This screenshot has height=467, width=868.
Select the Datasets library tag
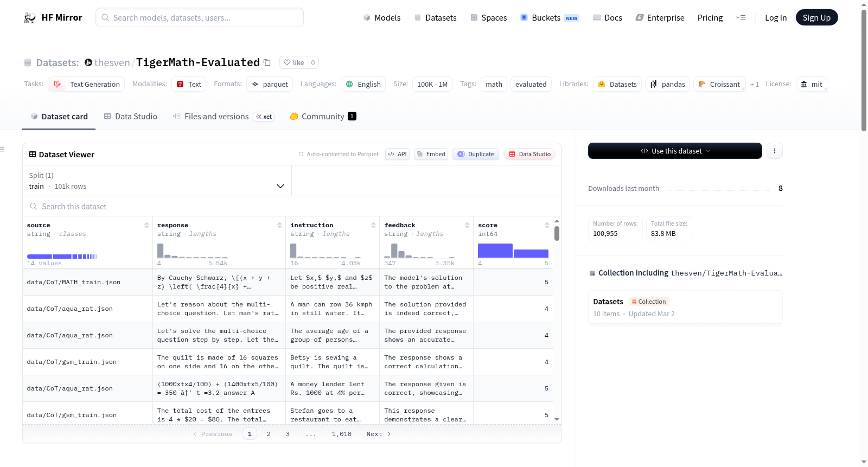pyautogui.click(x=617, y=84)
